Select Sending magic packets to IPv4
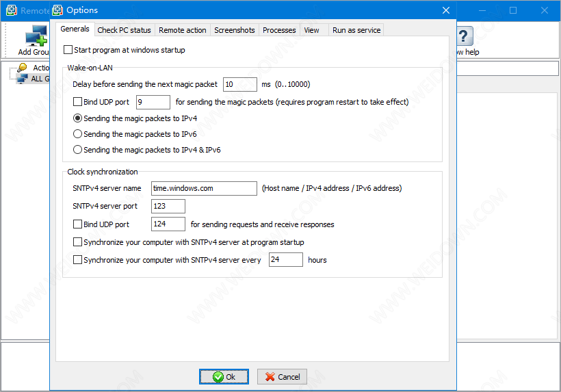The image size is (561, 392). click(x=77, y=118)
